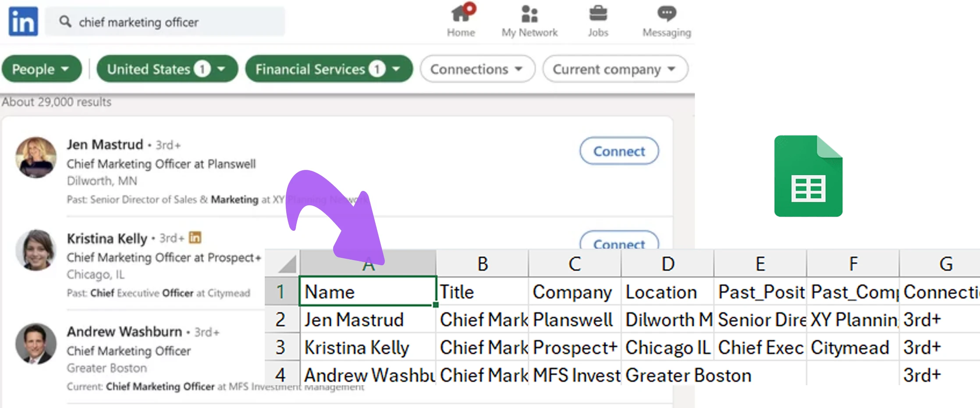This screenshot has width=980, height=408.
Task: Click Kristina Kelly's profile photo
Action: coord(36,250)
